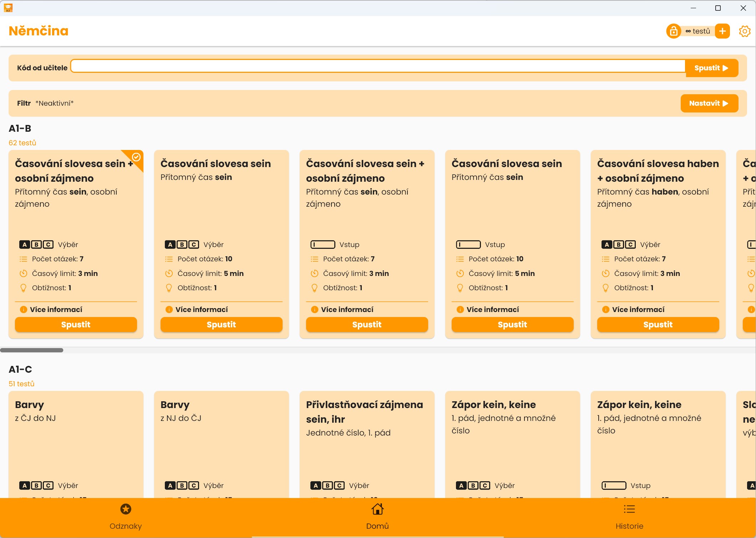The width and height of the screenshot is (756, 538).
Task: Click the ABC Výběr icon on Barvy card
Action: (36, 486)
